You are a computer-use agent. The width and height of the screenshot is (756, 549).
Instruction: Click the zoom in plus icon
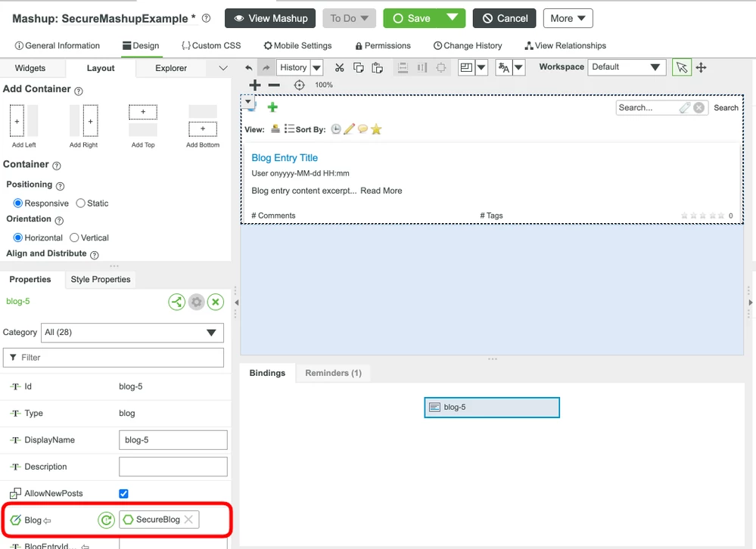click(254, 85)
